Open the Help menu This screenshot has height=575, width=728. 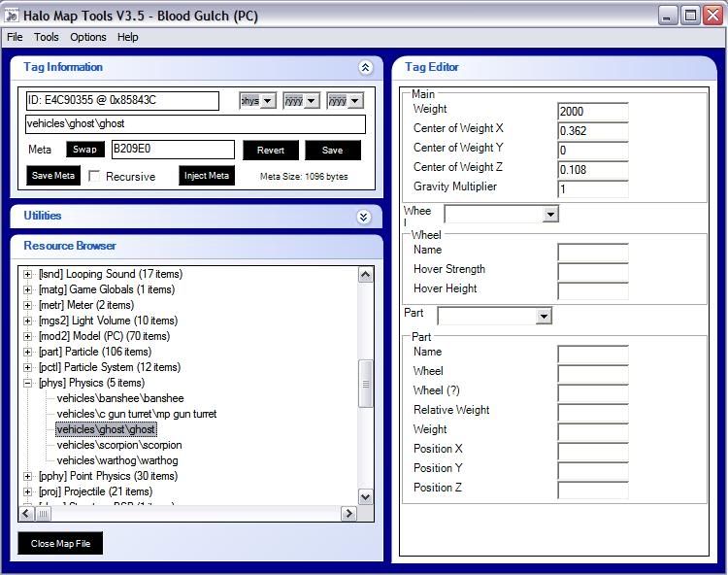point(128,37)
